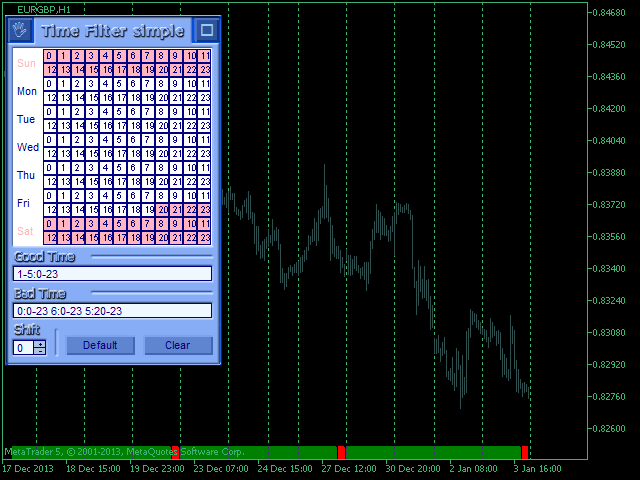Screen dimensions: 640x480
Task: Click the 23 Dec 07:00 time label
Action: [221, 469]
